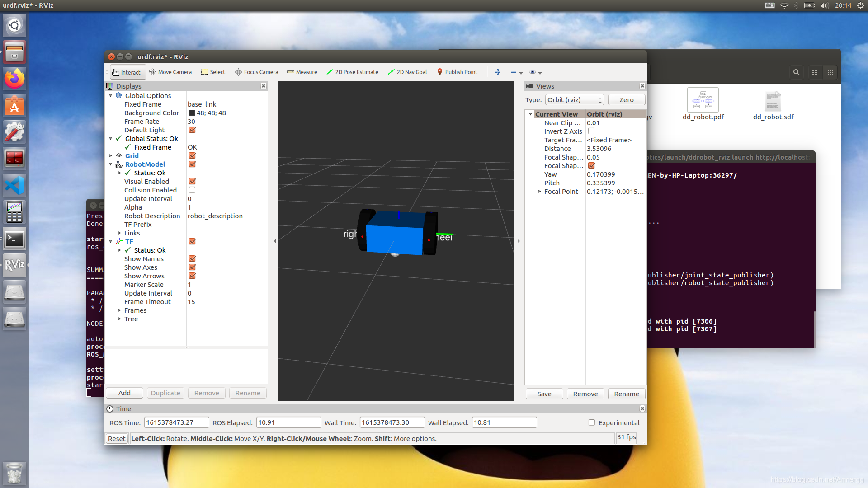
Task: Toggle the Grid display checkbox
Action: tap(192, 156)
